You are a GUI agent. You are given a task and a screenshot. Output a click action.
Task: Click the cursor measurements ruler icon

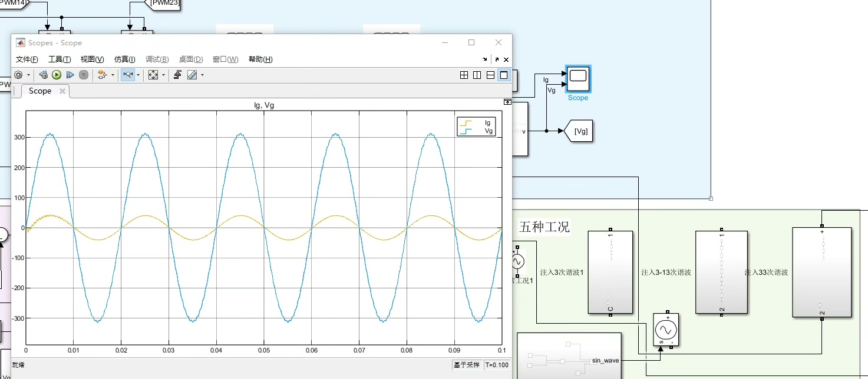pos(192,75)
